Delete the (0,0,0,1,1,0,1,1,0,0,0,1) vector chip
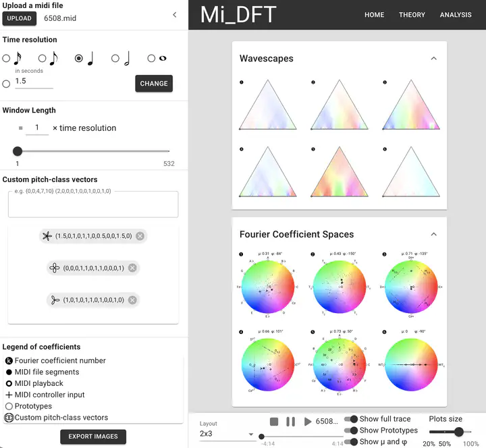The image size is (486, 448). point(132,268)
